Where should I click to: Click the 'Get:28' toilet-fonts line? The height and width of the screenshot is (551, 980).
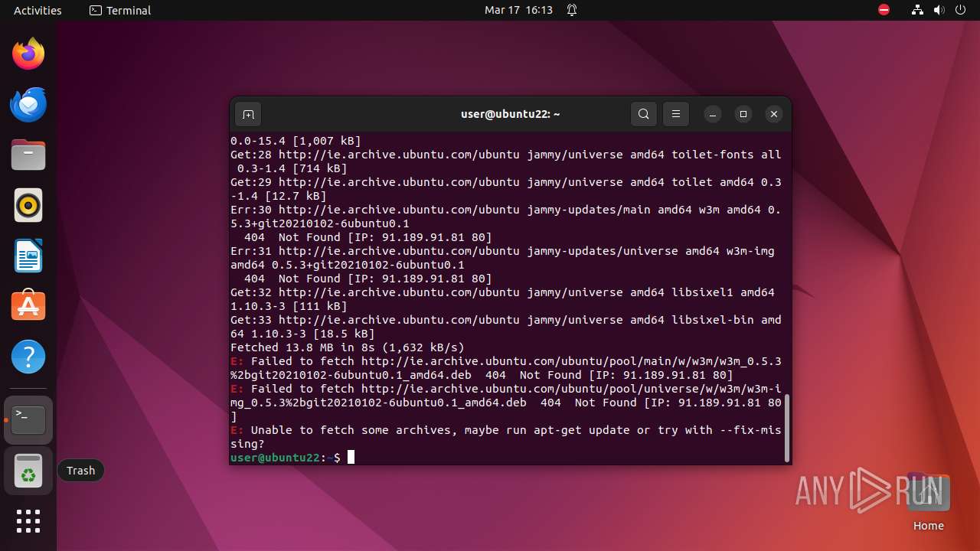coord(505,161)
